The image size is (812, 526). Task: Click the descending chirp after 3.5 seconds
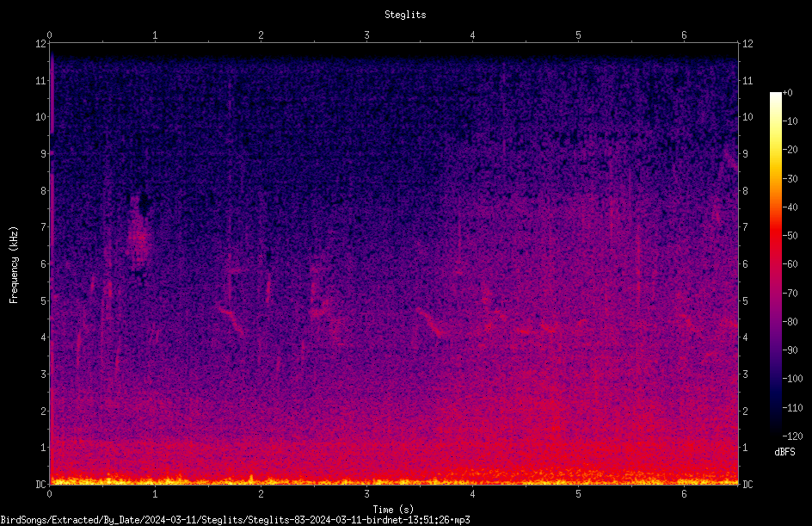430,322
